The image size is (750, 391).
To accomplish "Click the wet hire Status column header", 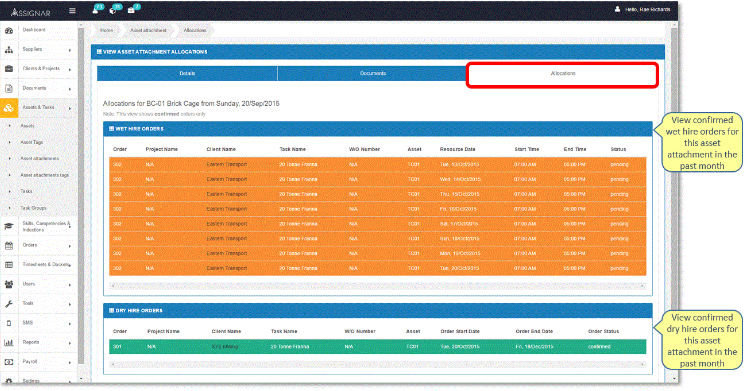I will 618,149.
